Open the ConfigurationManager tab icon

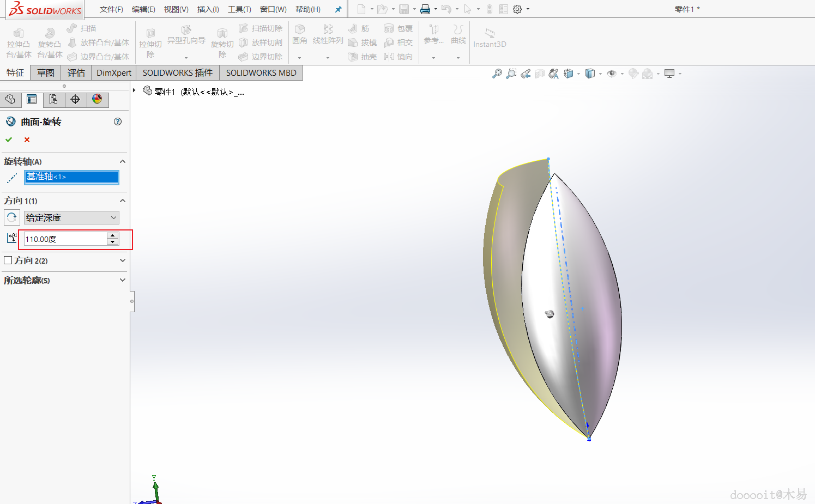(x=53, y=100)
